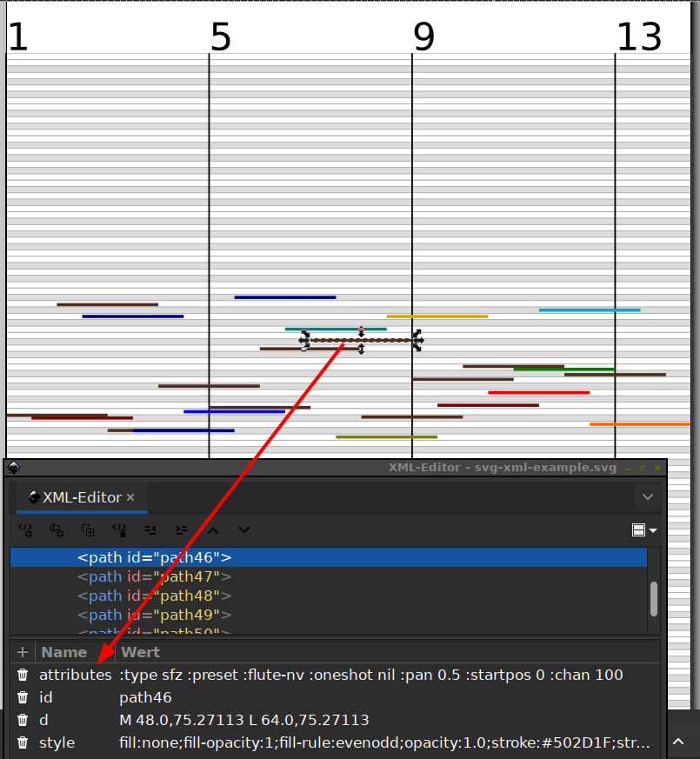This screenshot has width=700, height=759.
Task: Click the olive note line below bar 9
Action: tap(387, 437)
